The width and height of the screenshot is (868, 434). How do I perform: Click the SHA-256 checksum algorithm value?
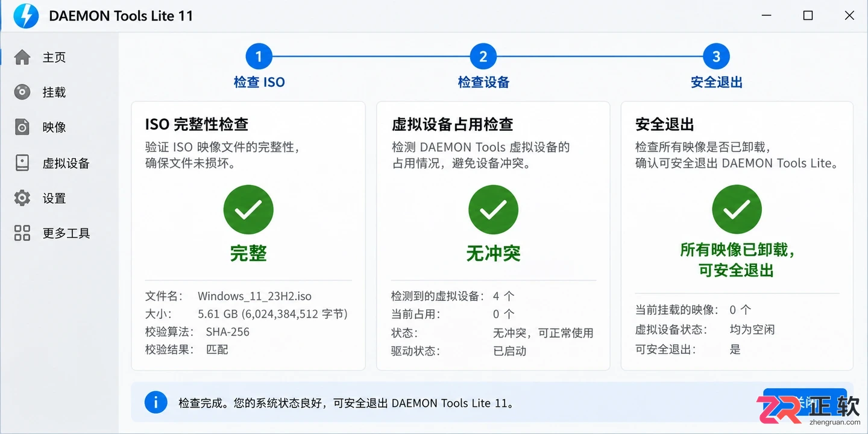pyautogui.click(x=227, y=332)
